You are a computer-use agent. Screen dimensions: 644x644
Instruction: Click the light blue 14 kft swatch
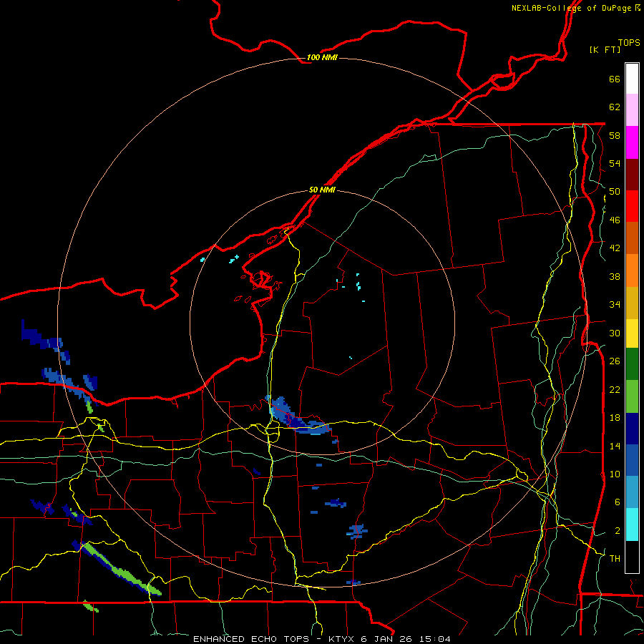[x=632, y=492]
